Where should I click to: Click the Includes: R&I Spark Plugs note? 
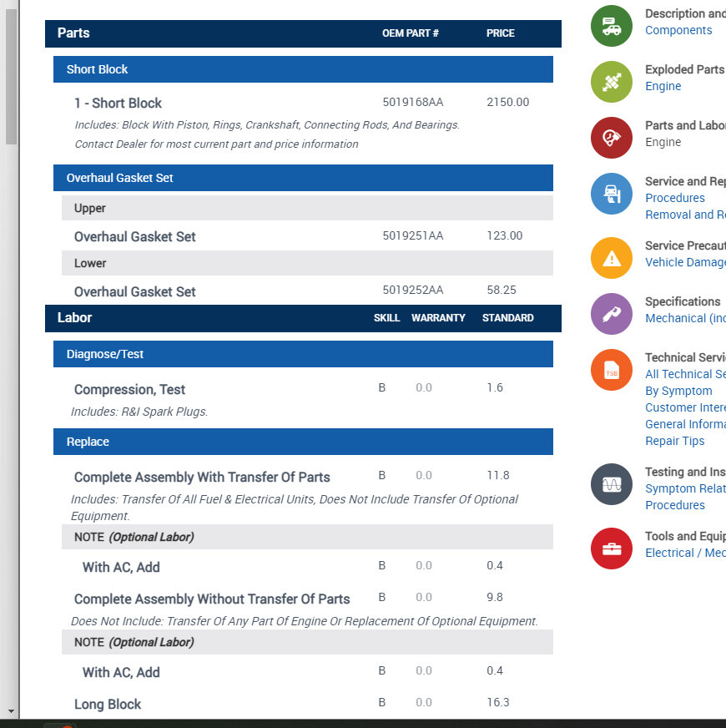coord(139,412)
